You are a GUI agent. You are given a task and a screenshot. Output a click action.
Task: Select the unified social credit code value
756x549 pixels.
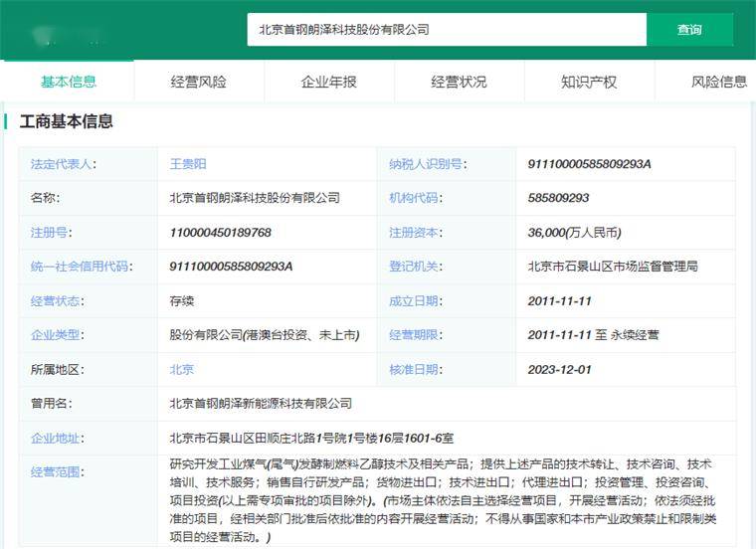[x=231, y=267]
